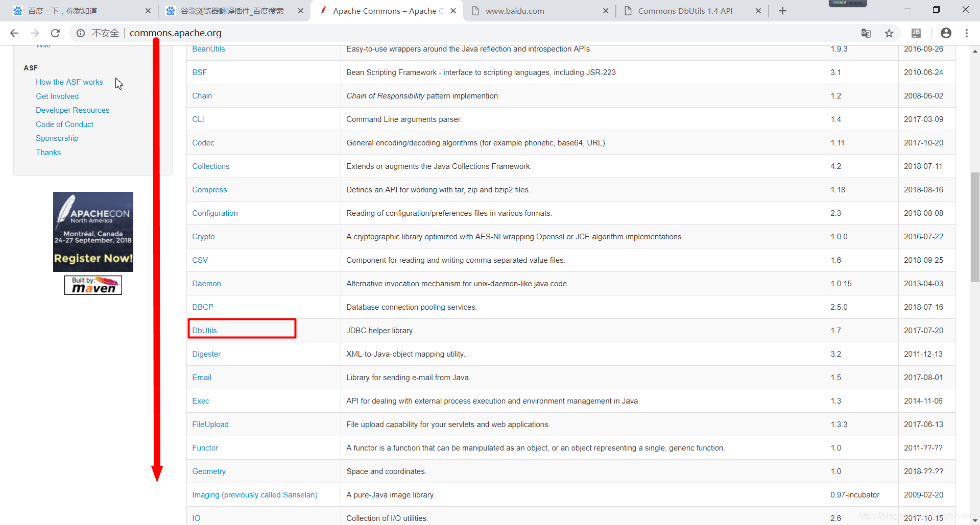Click the scrollbar up arrow
This screenshot has width=980, height=525.
point(975,51)
